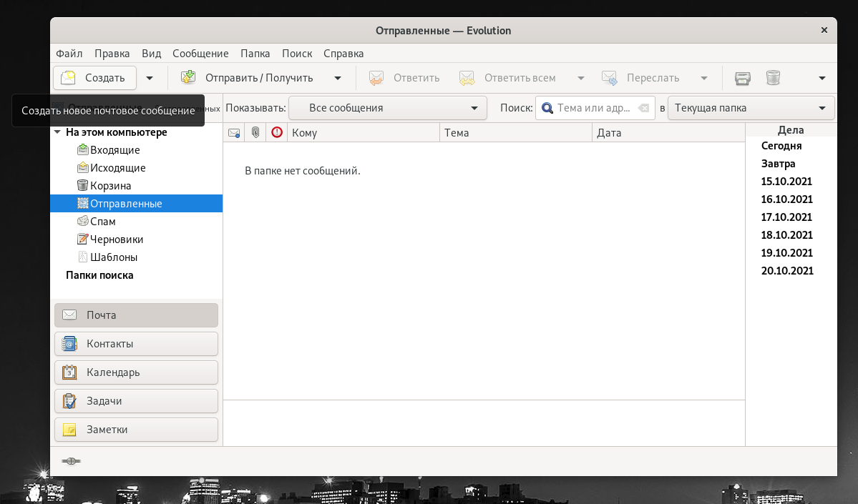Viewport: 858px width, 504px height.
Task: Select the Черновики folder
Action: [136, 239]
